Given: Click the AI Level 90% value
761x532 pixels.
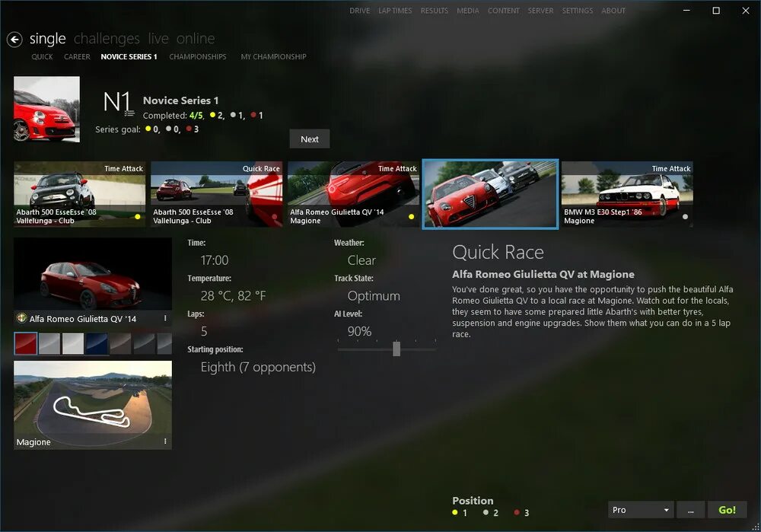Looking at the screenshot, I should (x=360, y=332).
